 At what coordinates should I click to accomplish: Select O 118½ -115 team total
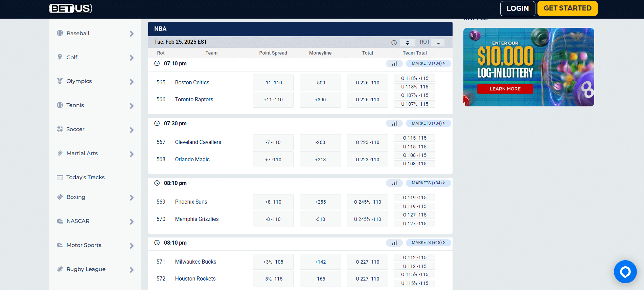coord(415,78)
